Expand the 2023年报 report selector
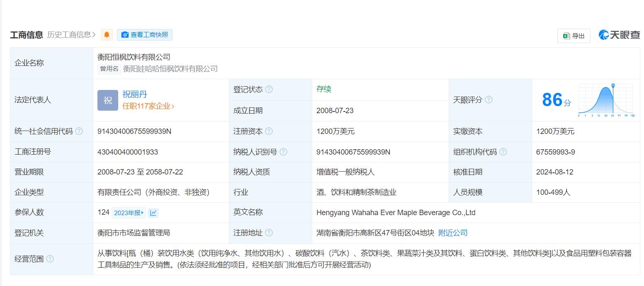Viewport: 644px width, 286px height. 129,213
